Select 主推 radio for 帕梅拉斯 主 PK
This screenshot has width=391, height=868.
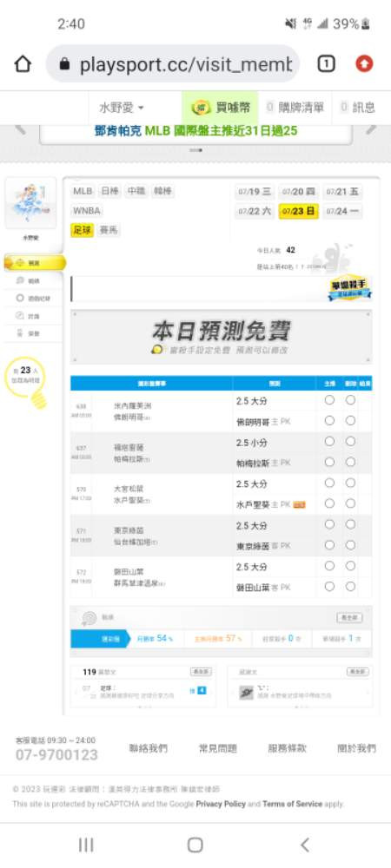point(329,463)
